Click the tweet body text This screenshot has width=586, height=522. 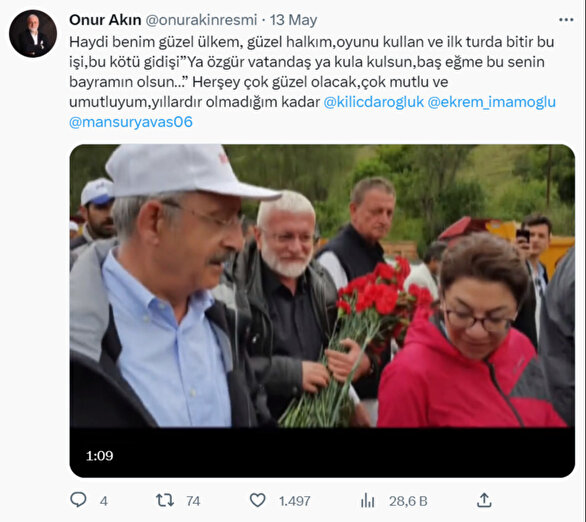(312, 81)
